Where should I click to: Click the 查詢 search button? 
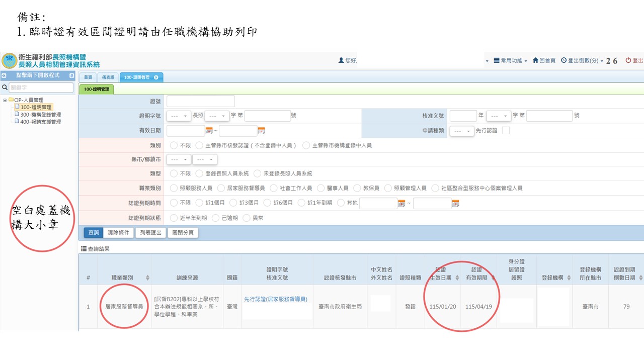93,233
